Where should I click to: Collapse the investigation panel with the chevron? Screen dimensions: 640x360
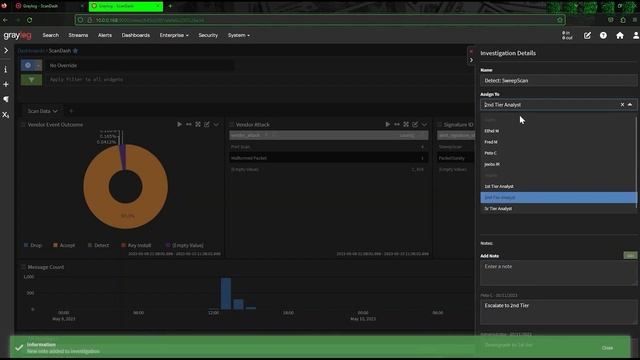[x=471, y=60]
